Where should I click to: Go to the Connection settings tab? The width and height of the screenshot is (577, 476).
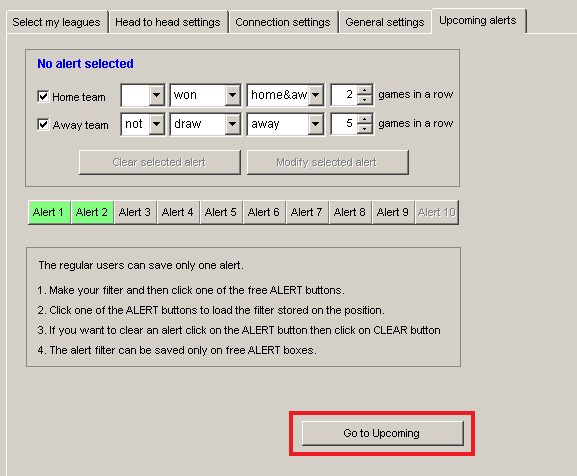click(x=283, y=22)
